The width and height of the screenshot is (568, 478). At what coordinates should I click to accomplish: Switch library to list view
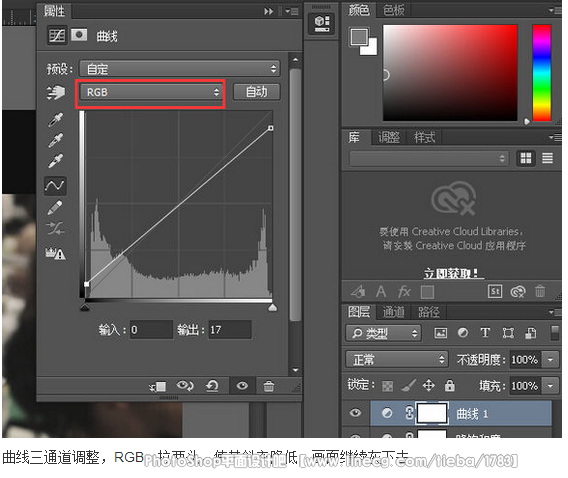(x=547, y=158)
